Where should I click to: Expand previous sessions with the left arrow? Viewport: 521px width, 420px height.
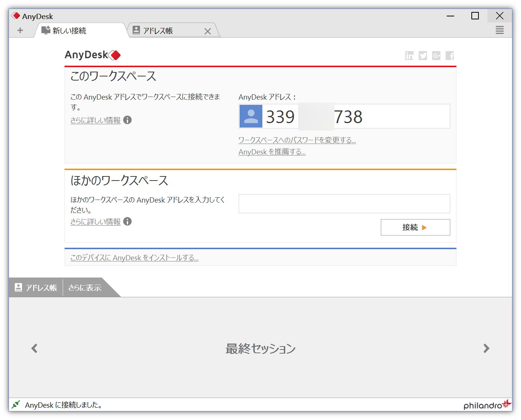point(34,348)
